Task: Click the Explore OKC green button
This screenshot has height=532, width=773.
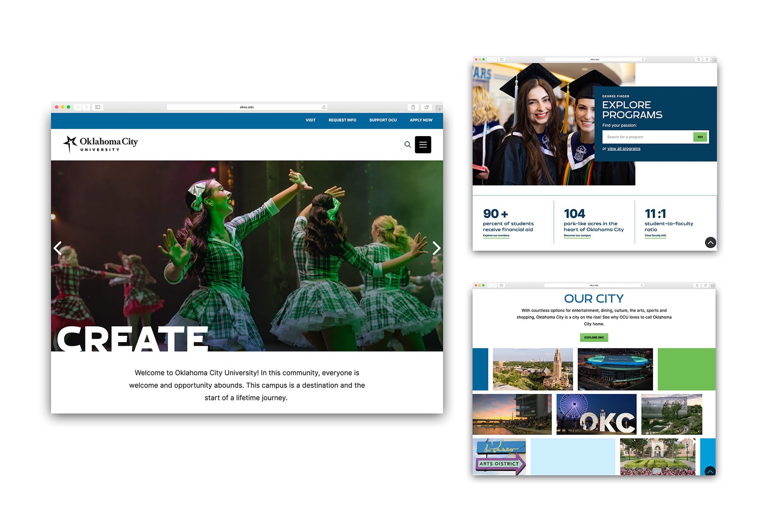Action: (594, 337)
